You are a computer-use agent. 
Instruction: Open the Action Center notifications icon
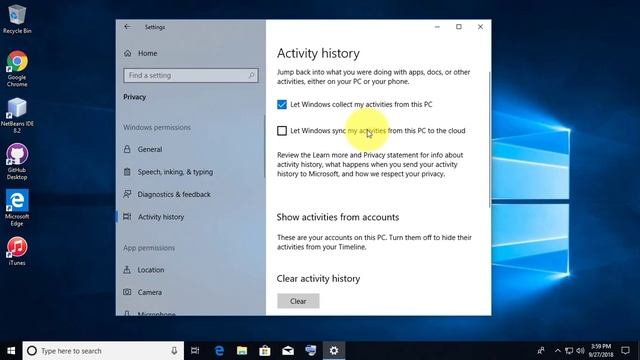pos(625,351)
